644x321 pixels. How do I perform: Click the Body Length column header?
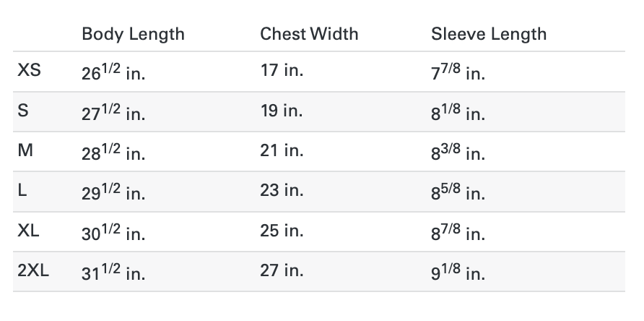pyautogui.click(x=133, y=35)
